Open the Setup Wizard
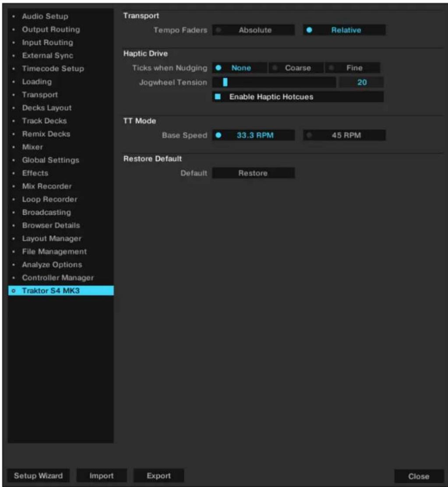Screen dimensions: 448x487 (38, 476)
